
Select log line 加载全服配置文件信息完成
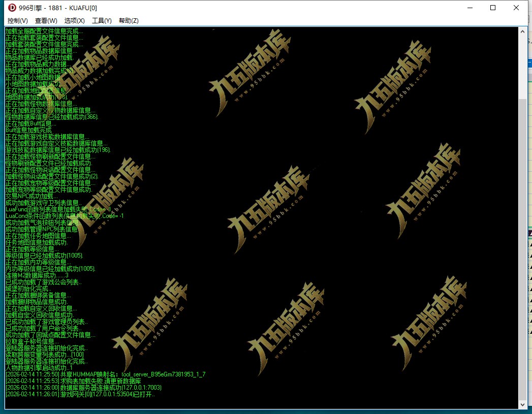point(44,31)
